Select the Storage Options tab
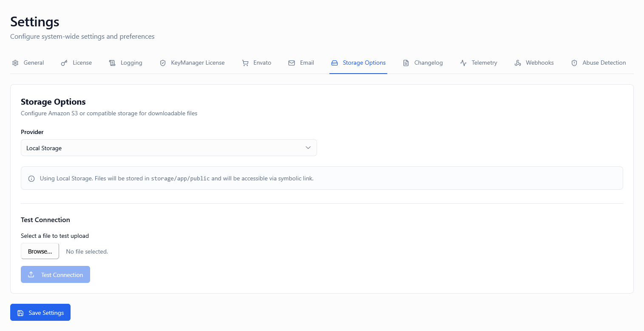This screenshot has height=331, width=644. [364, 63]
